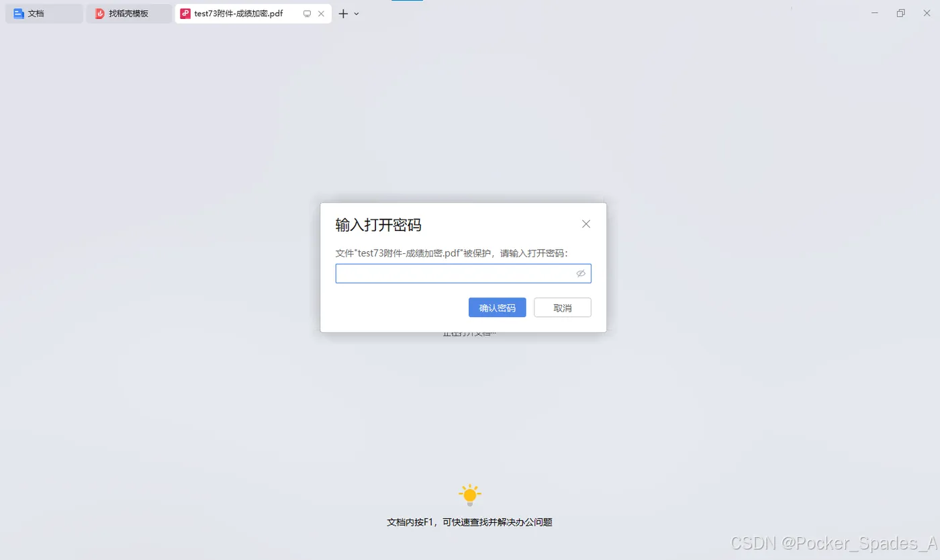Focus the open password input field
This screenshot has width=940, height=560.
click(463, 273)
